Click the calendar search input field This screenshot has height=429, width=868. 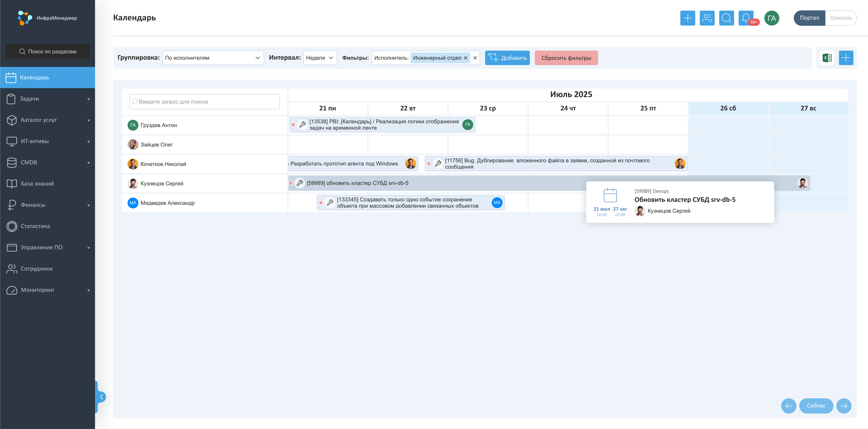pos(205,102)
